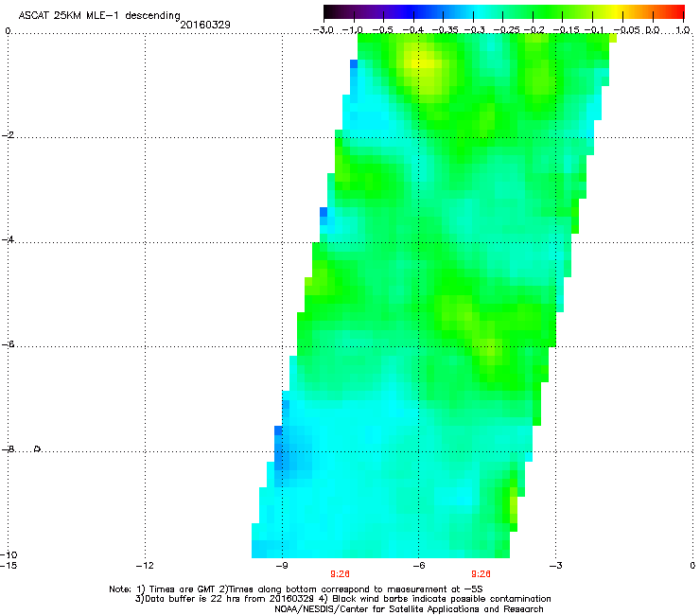Select the date 20160329 under the title

coord(205,25)
